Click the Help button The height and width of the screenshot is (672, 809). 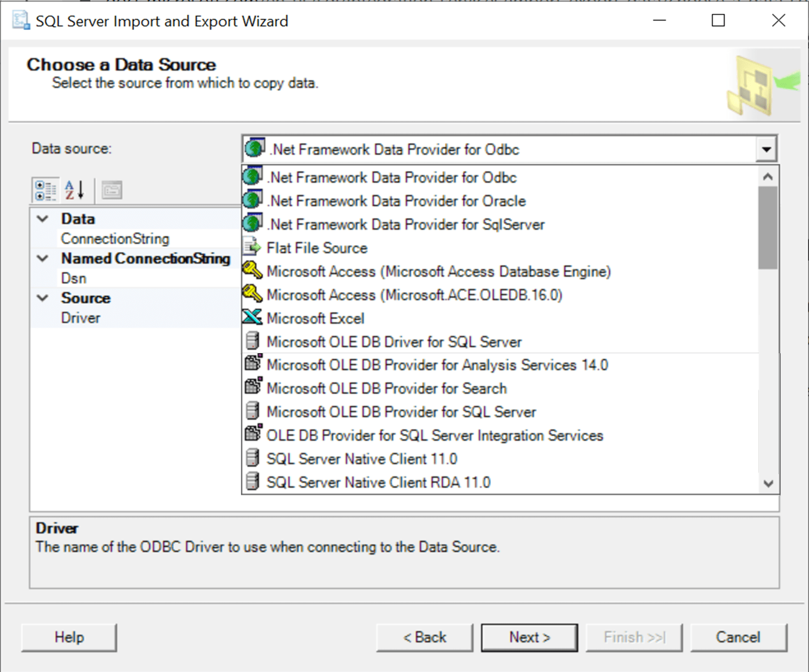coord(69,637)
